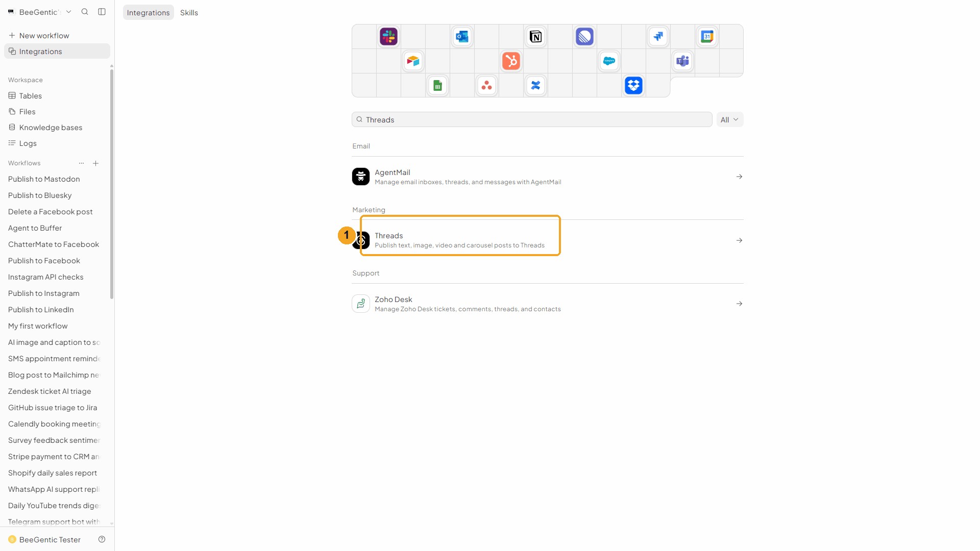
Task: Click the Google Calendar icon in the grid
Action: click(707, 37)
